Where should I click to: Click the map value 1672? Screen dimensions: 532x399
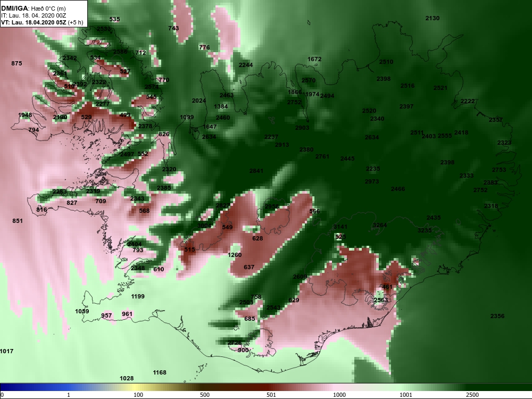[x=314, y=59]
